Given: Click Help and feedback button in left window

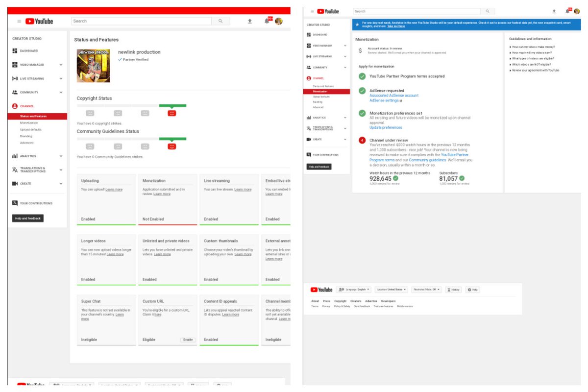Looking at the screenshot, I should click(x=28, y=219).
